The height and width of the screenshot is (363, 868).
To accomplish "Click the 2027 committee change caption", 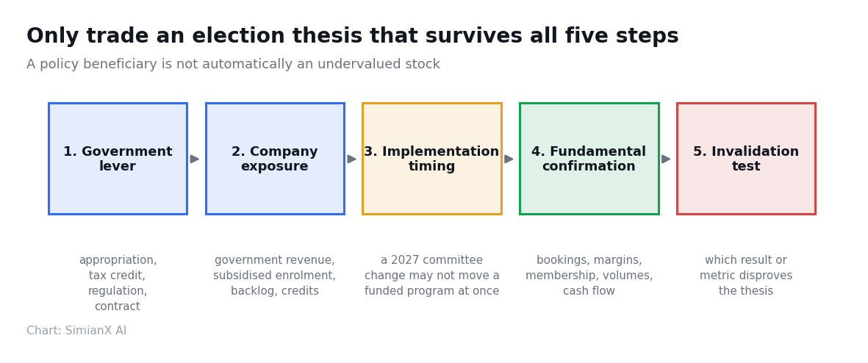I will point(431,276).
